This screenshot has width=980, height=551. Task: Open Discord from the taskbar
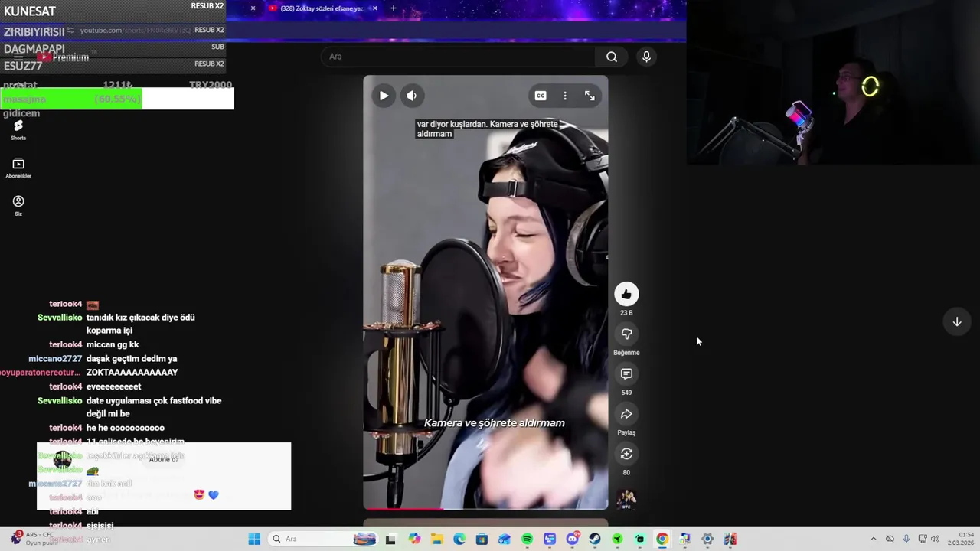click(x=572, y=539)
